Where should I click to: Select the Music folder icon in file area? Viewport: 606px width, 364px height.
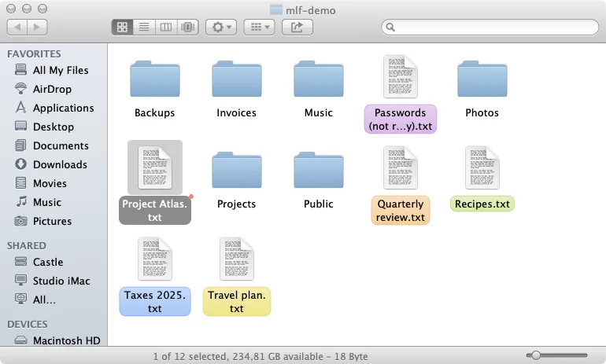click(319, 79)
